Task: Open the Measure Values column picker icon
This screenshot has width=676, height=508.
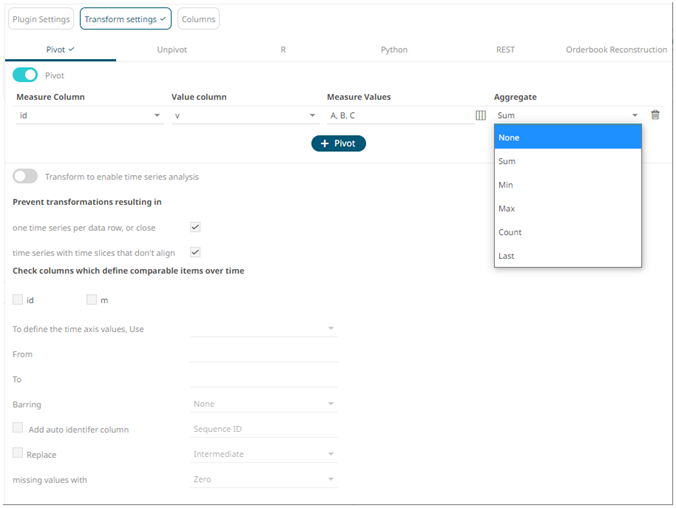Action: (x=480, y=116)
